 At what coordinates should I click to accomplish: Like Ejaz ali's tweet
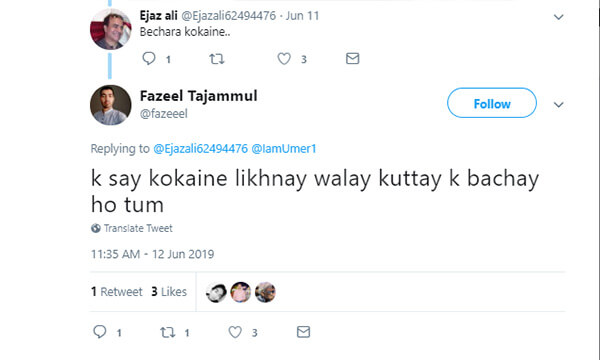pos(284,59)
